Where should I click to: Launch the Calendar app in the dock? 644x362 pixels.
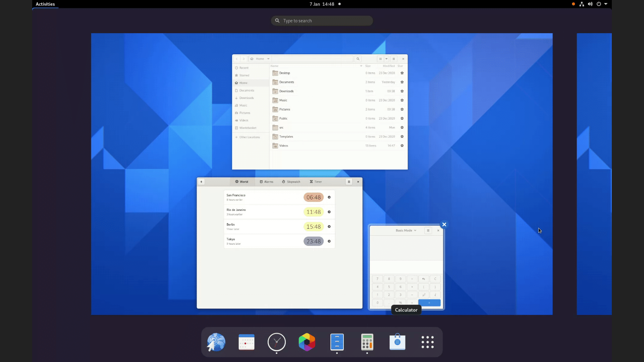pos(247,342)
